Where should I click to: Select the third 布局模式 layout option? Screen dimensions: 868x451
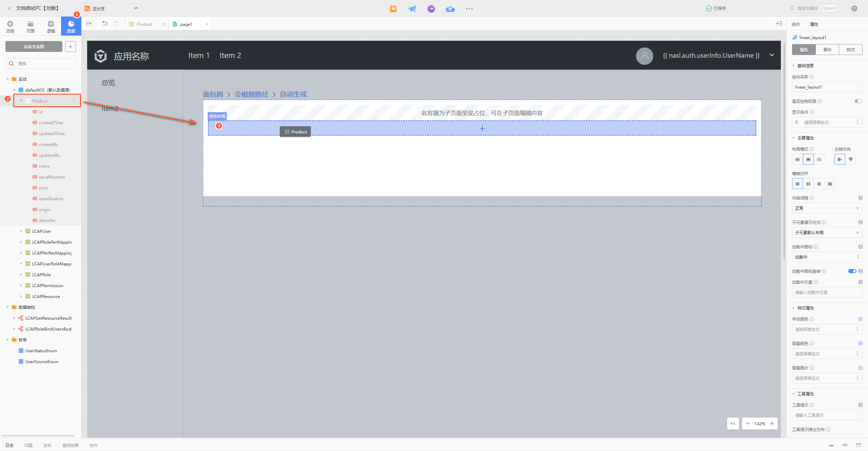click(x=819, y=159)
